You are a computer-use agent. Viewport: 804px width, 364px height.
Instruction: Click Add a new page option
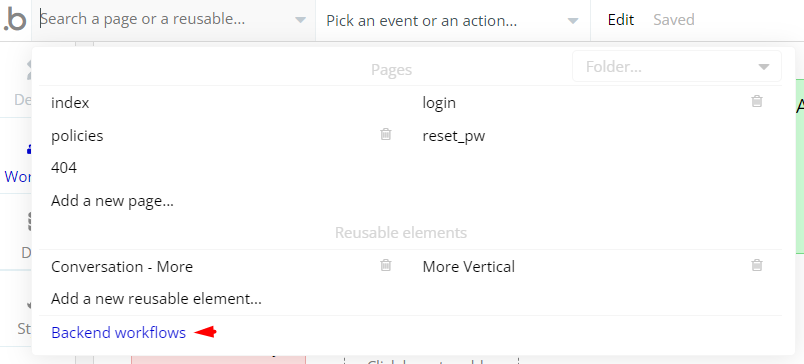click(112, 201)
